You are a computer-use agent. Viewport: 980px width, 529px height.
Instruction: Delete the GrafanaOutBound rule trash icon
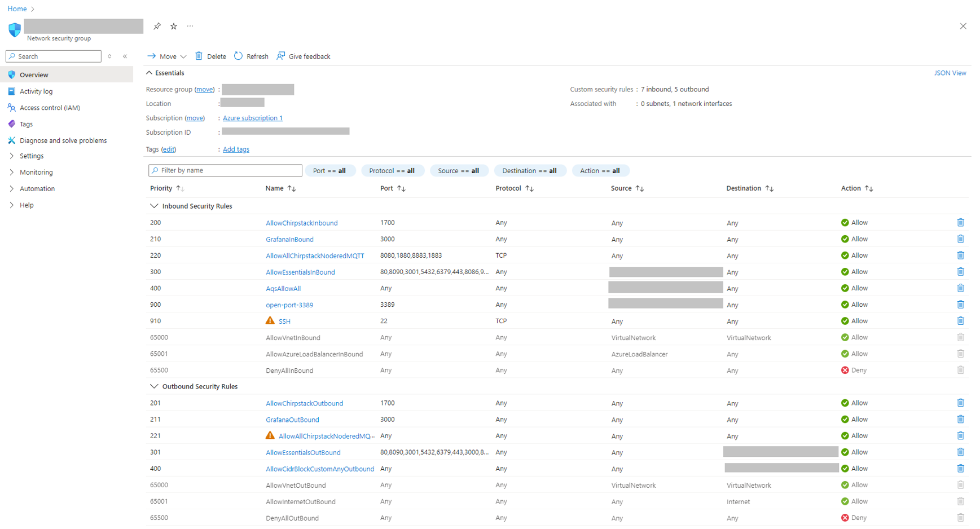pos(960,420)
